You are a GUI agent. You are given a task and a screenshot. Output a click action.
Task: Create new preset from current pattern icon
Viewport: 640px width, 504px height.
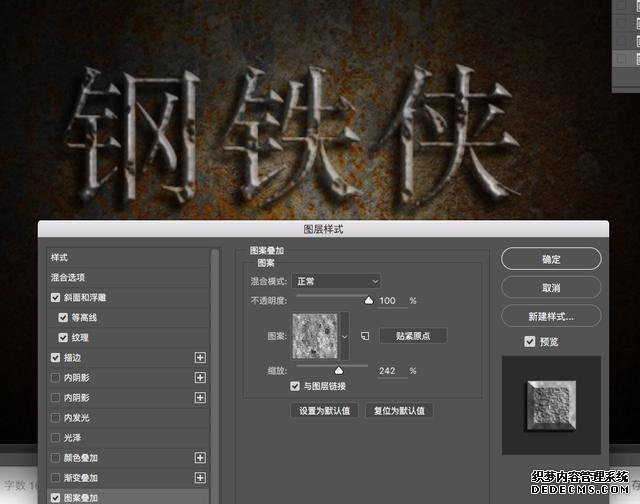[365, 336]
